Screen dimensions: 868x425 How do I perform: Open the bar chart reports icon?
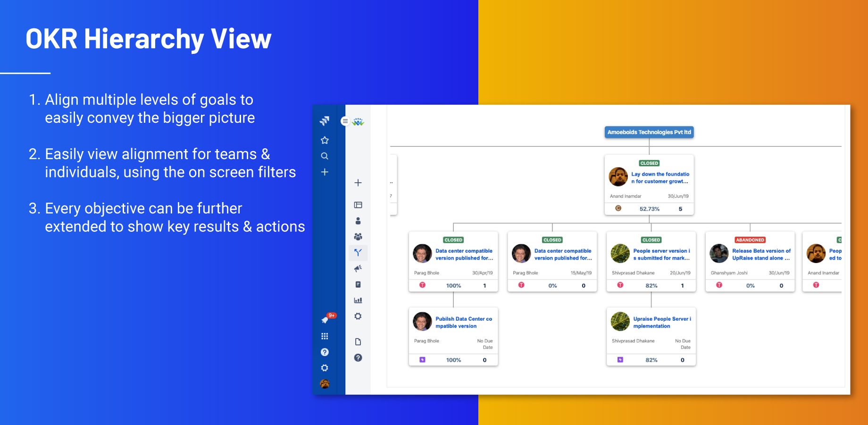[x=358, y=300]
